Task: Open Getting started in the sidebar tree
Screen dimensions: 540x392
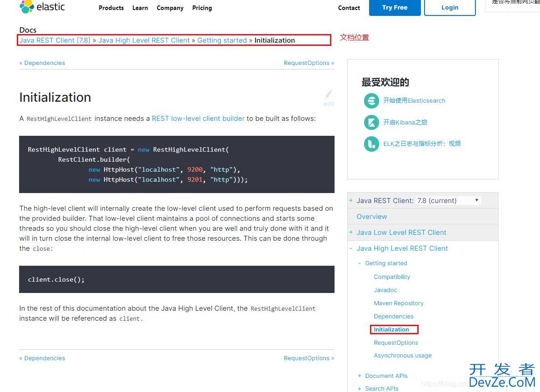Action: pos(386,263)
